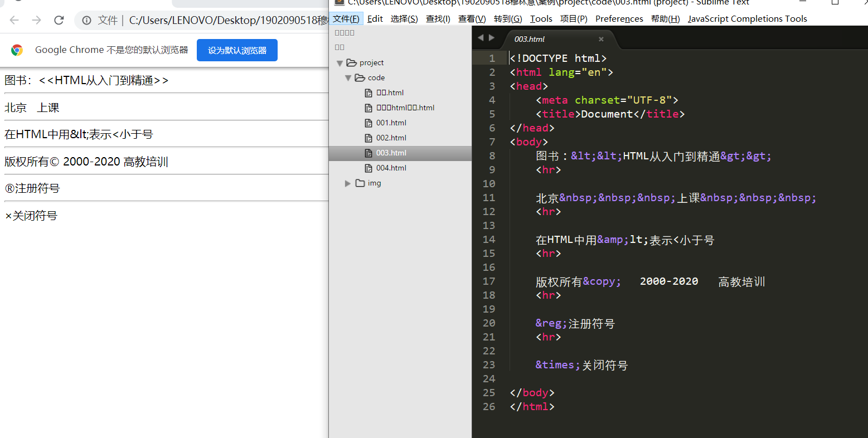Click the &copy; entity in the code

coord(602,281)
